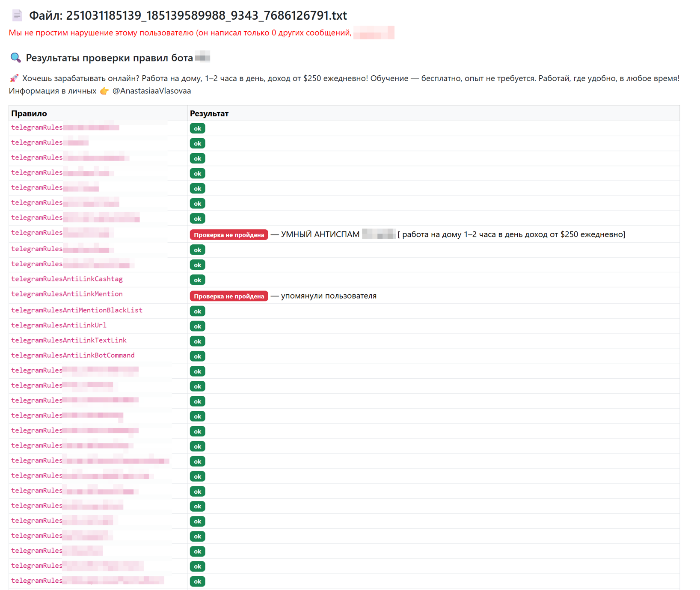This screenshot has height=590, width=700.
Task: Click the red warning text about user violation
Action: click(180, 33)
